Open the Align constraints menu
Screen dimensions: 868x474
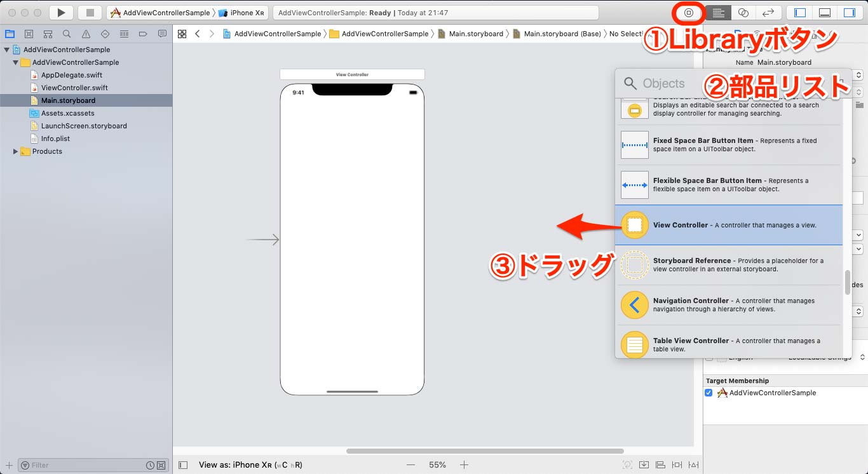(661, 465)
